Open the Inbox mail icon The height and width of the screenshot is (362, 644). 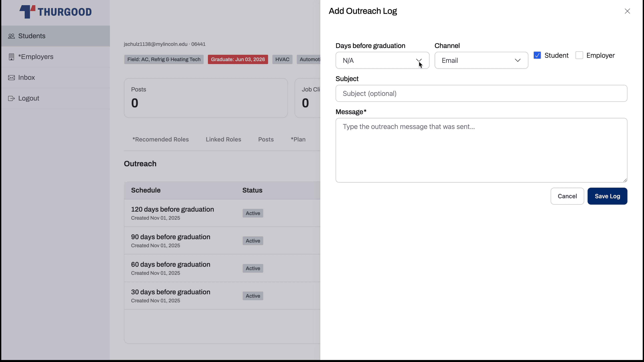[x=12, y=77]
